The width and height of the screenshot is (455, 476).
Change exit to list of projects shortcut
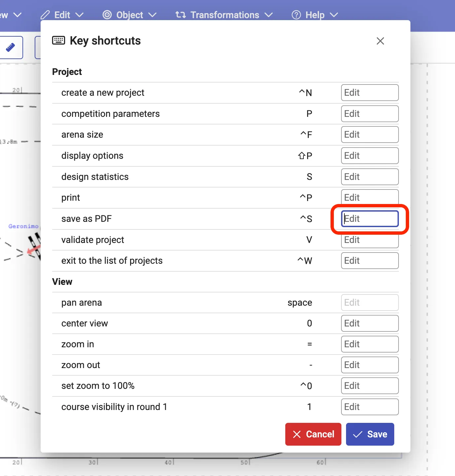click(369, 261)
